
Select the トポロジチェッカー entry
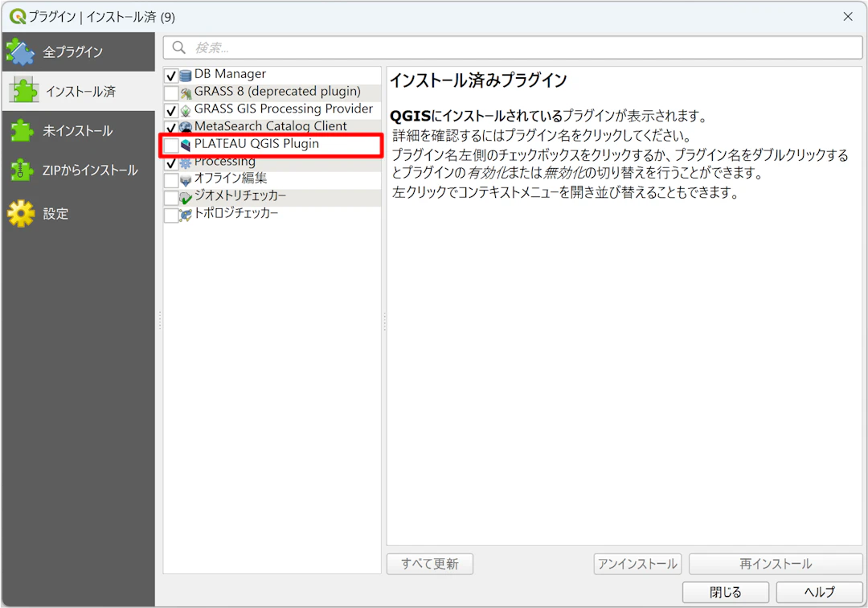coord(272,214)
